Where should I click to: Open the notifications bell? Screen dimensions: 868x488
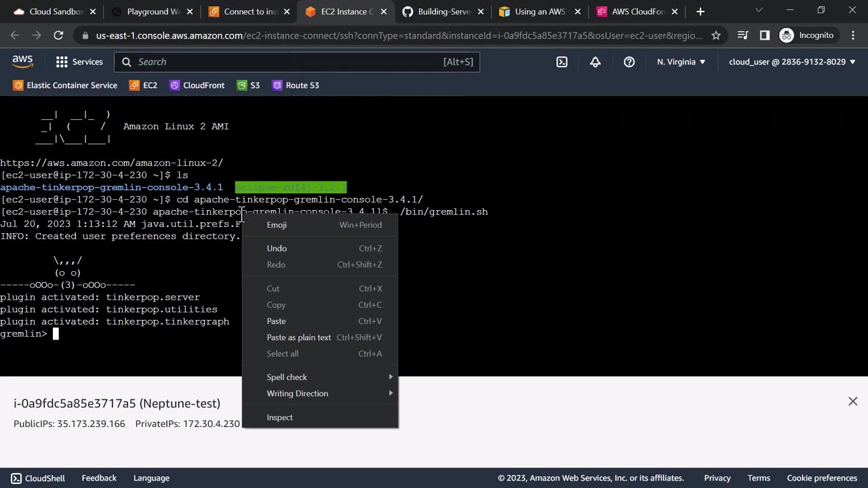595,62
